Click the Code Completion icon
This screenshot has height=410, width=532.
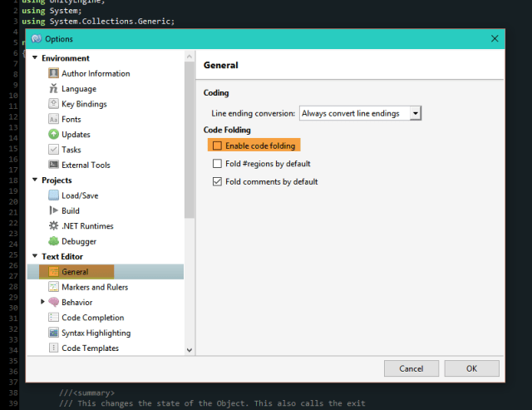(53, 318)
